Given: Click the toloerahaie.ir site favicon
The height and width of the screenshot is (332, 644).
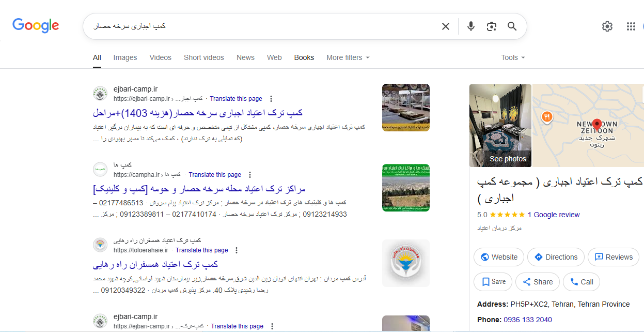Looking at the screenshot, I should pos(100,245).
